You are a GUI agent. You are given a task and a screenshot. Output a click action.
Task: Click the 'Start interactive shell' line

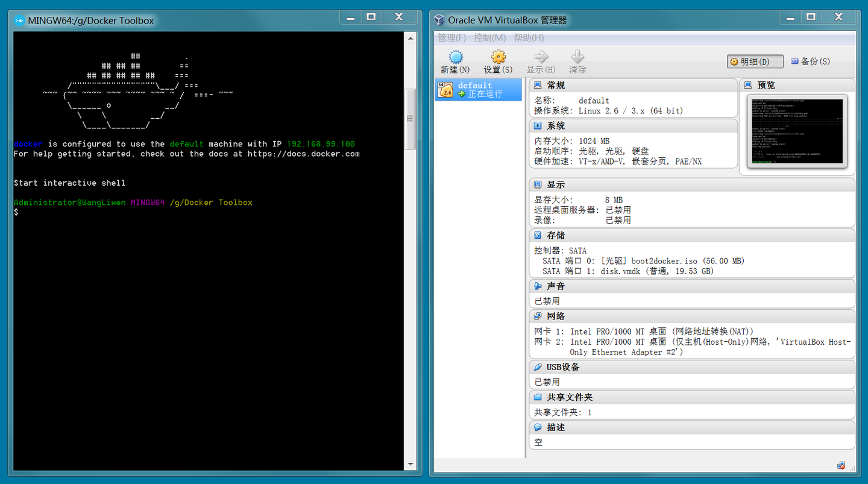click(x=69, y=183)
